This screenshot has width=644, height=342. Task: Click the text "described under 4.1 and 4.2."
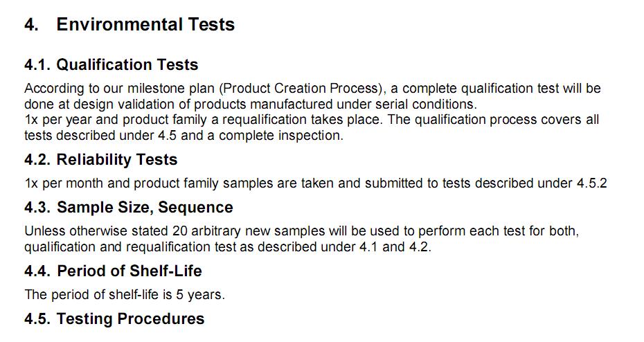[354, 247]
